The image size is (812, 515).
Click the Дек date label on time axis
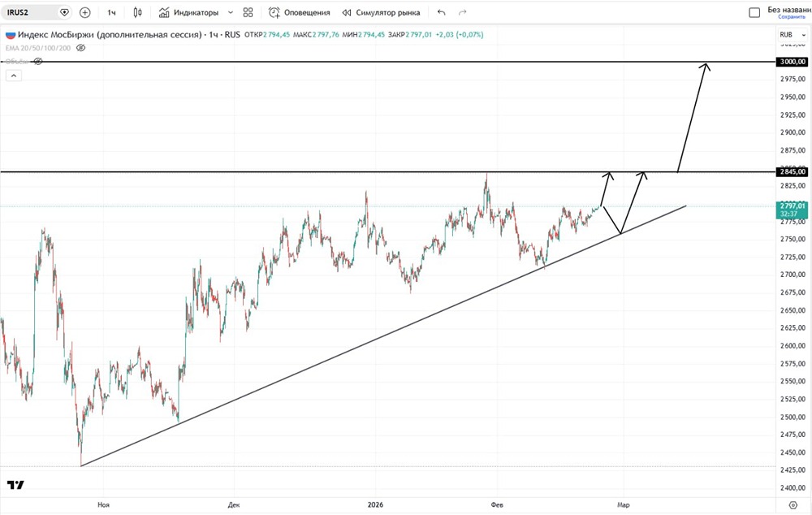[234, 504]
